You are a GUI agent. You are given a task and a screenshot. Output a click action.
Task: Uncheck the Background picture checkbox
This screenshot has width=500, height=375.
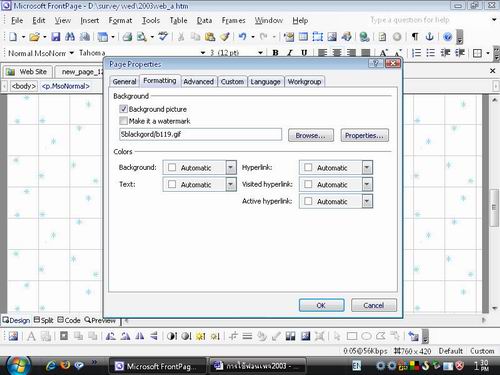123,109
